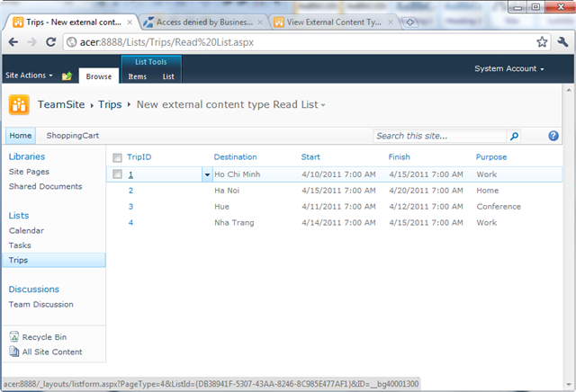The height and width of the screenshot is (392, 576).
Task: Click the search magnifier icon
Action: 514,136
